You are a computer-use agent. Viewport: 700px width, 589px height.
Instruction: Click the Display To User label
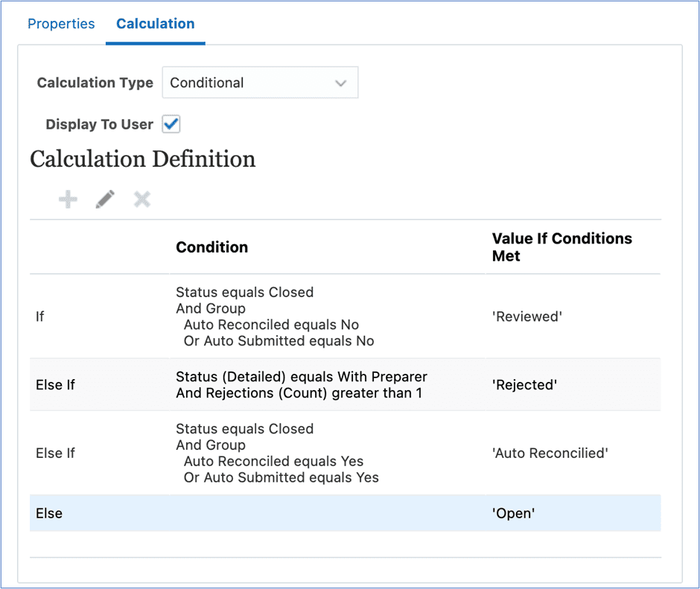[x=100, y=124]
